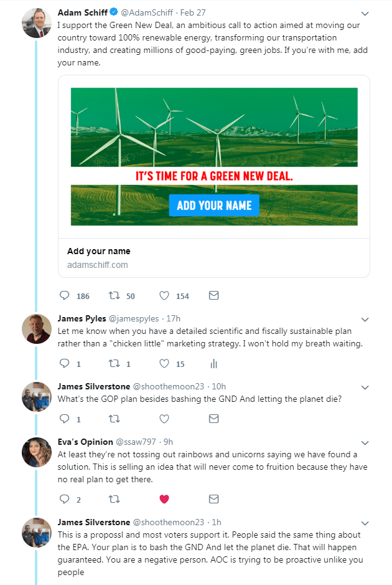Viewport: 392px width, 585px height.
Task: Expand the options chevron on Adam Schiff's tweet
Action: (x=365, y=14)
